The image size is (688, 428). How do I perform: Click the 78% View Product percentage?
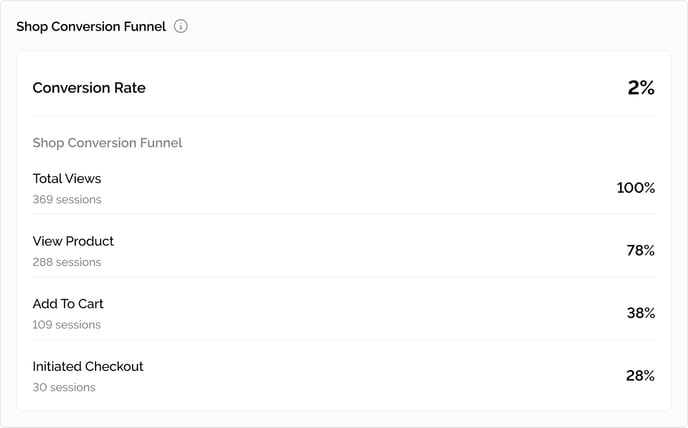640,251
